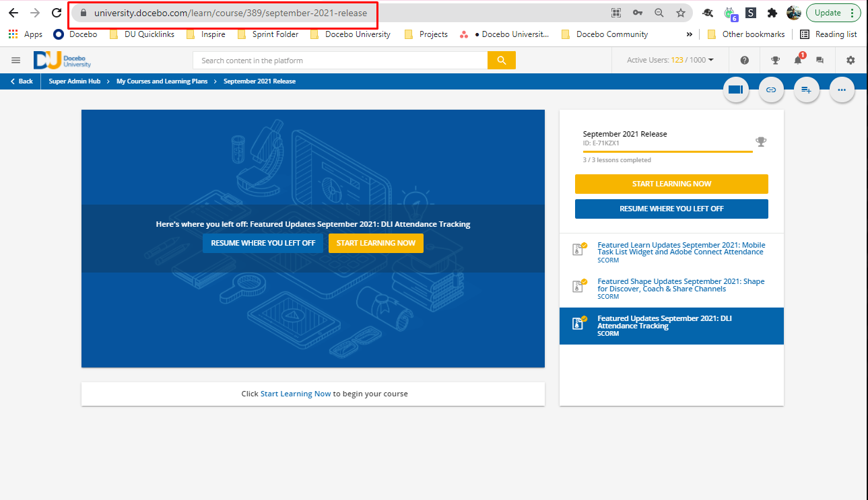Bookmark this page with the star icon
The image size is (868, 500).
[x=681, y=13]
